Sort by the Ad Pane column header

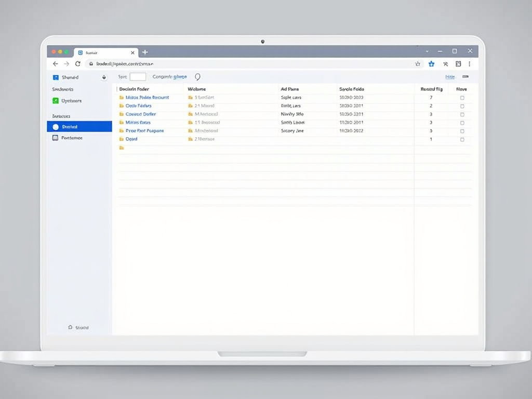(290, 89)
